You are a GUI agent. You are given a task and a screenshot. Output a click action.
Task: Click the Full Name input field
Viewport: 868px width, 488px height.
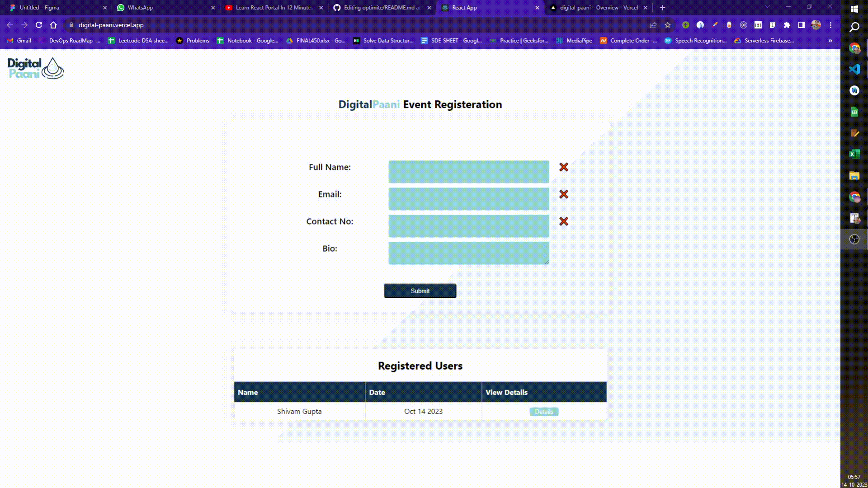tap(468, 172)
